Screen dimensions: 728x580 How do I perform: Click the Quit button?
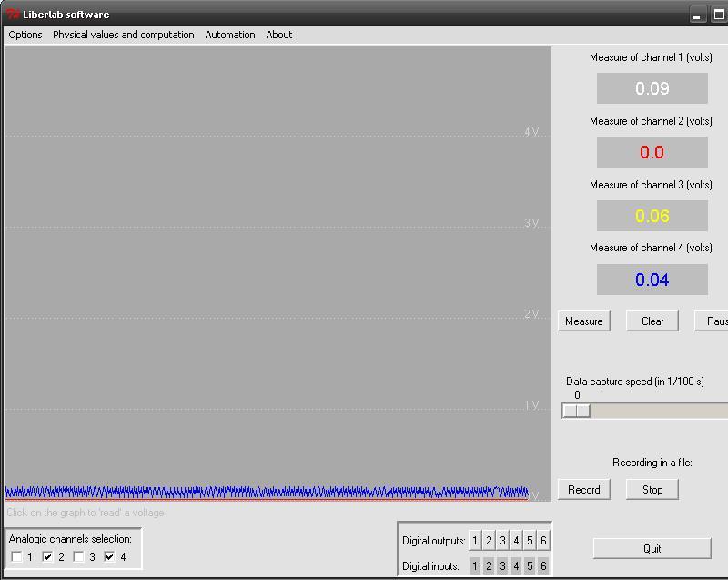pos(652,548)
